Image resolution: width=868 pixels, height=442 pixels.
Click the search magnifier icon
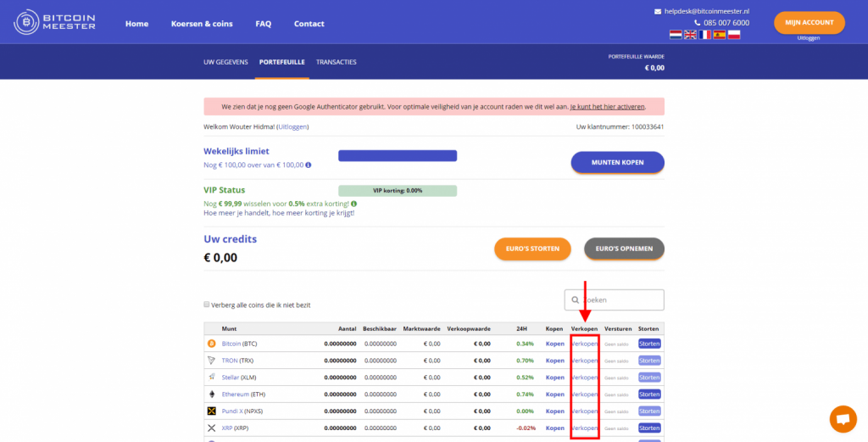pos(576,300)
